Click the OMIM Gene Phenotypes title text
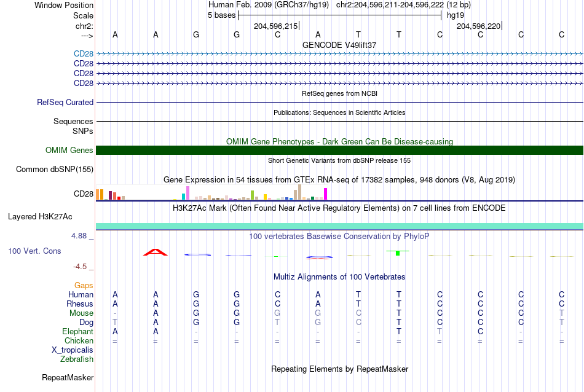The height and width of the screenshot is (392, 584). click(339, 141)
